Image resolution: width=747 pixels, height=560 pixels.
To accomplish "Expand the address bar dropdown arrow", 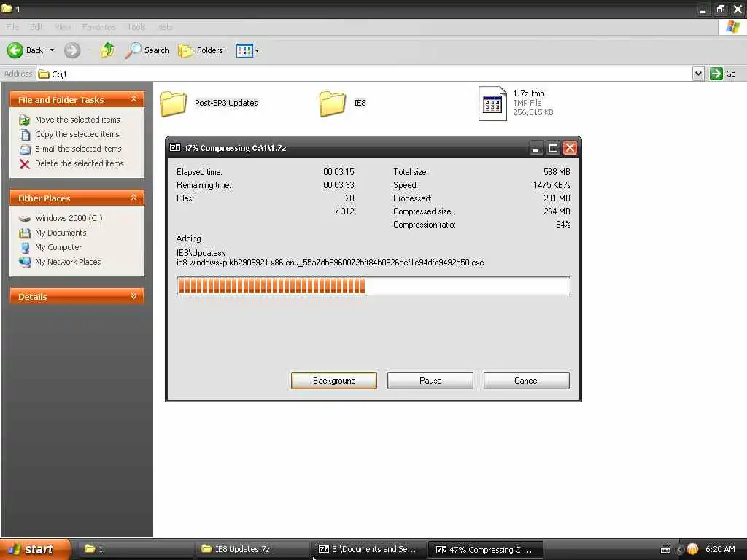I will click(698, 74).
